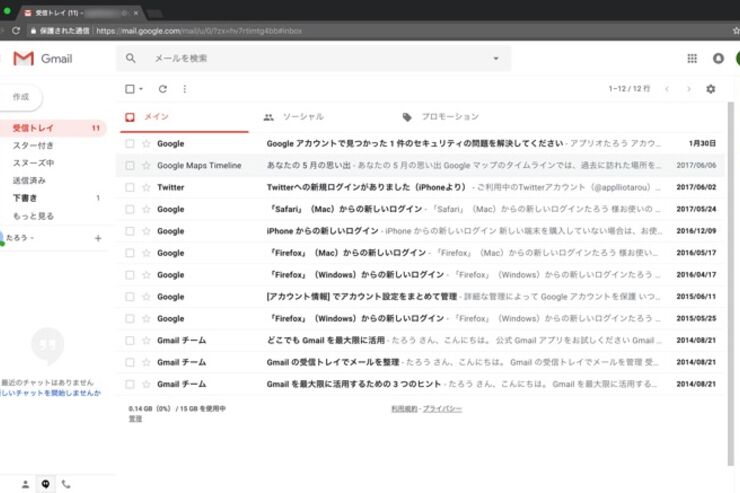This screenshot has width=740, height=493.
Task: Click the 管理 storage link
Action: point(135,419)
